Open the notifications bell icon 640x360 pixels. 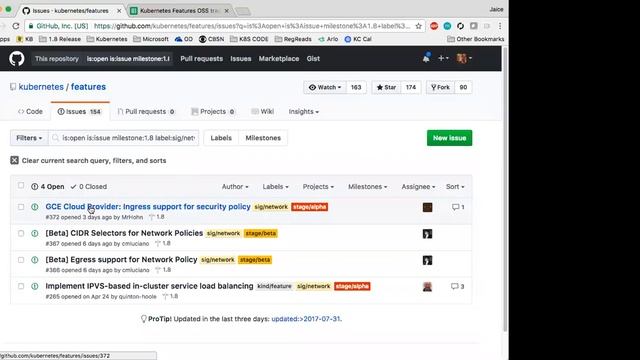tap(426, 58)
